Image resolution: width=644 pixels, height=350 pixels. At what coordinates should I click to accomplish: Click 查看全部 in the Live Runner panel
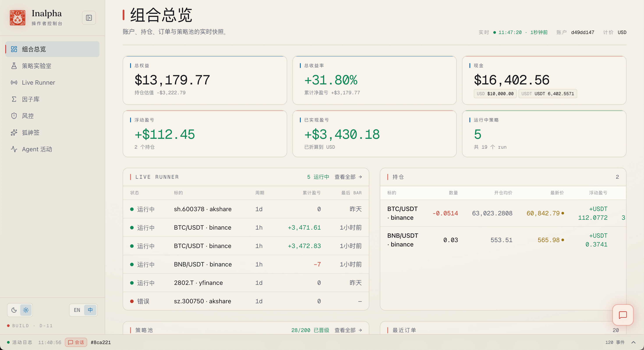pos(348,177)
